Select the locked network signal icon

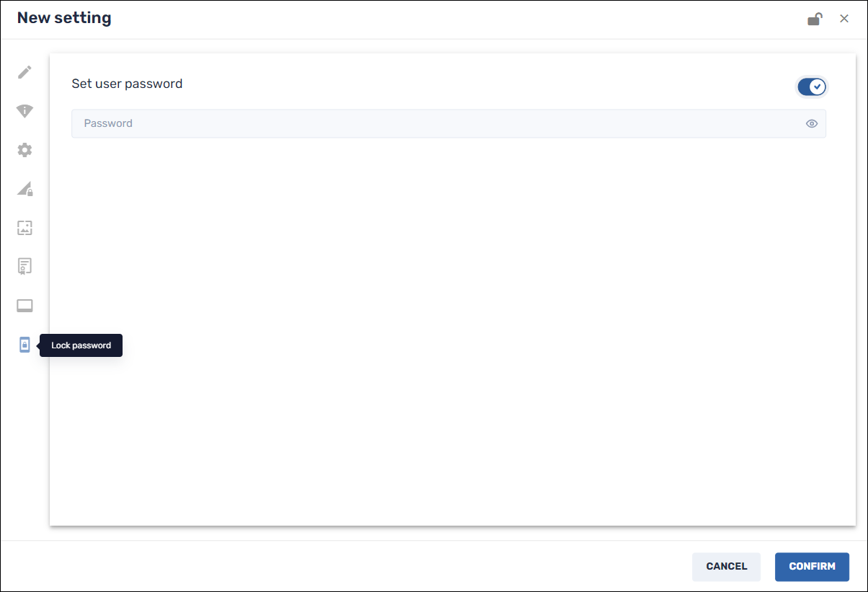(x=25, y=189)
